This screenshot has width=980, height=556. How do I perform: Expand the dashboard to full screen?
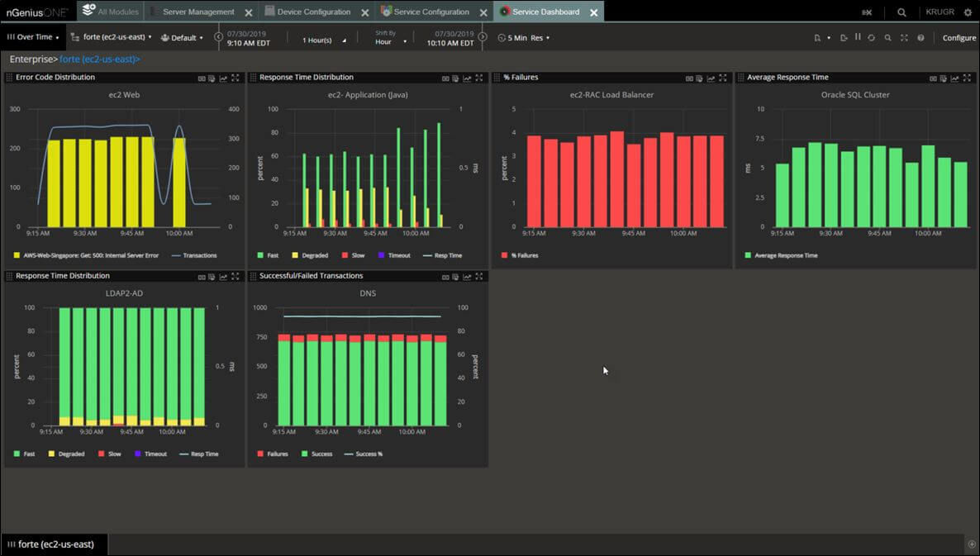[x=902, y=37]
